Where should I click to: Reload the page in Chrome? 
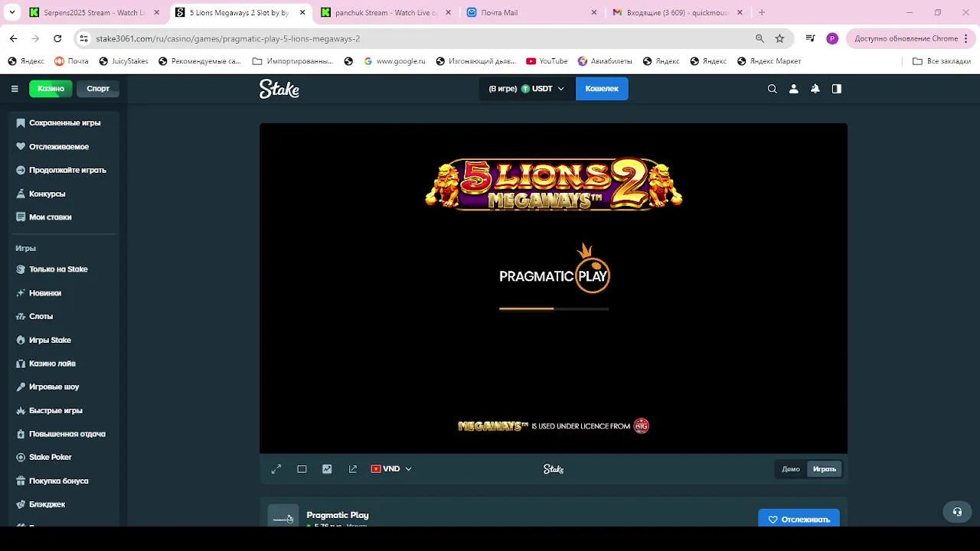point(57,38)
